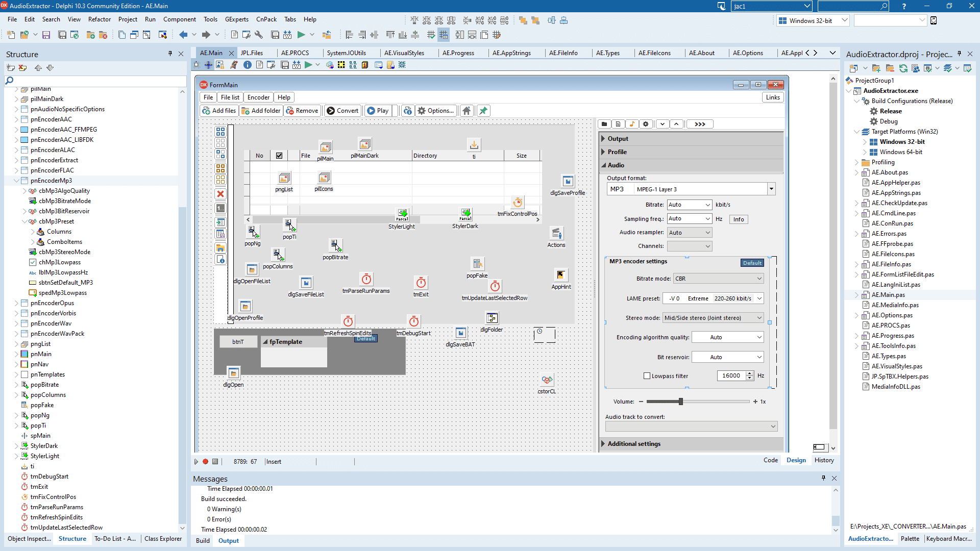Select the tmDebugStart timer component
The width and height of the screenshot is (980, 551).
(x=414, y=321)
